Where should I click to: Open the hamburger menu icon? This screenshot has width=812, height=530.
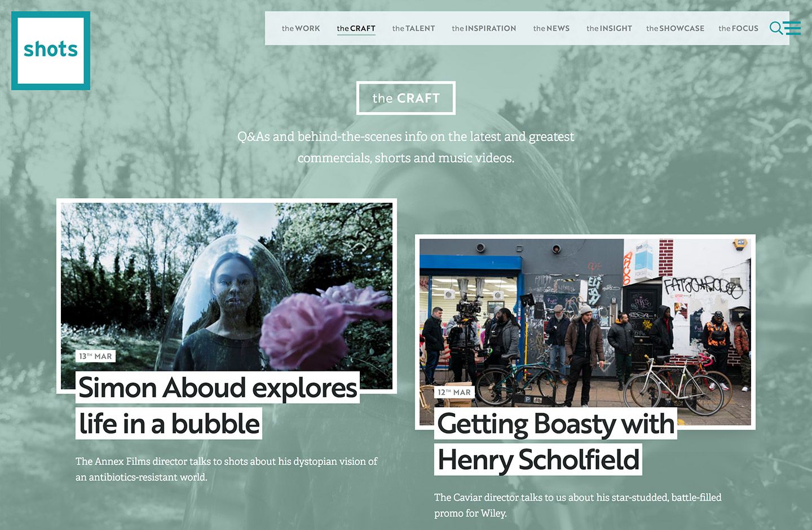pos(792,28)
